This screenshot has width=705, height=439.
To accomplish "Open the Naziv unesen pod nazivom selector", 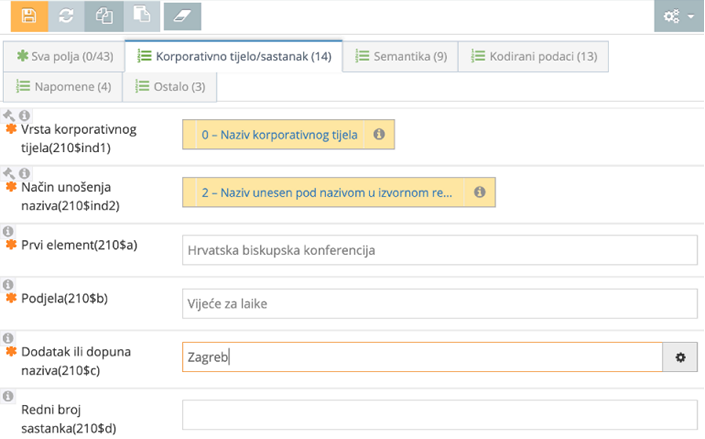I will (330, 192).
